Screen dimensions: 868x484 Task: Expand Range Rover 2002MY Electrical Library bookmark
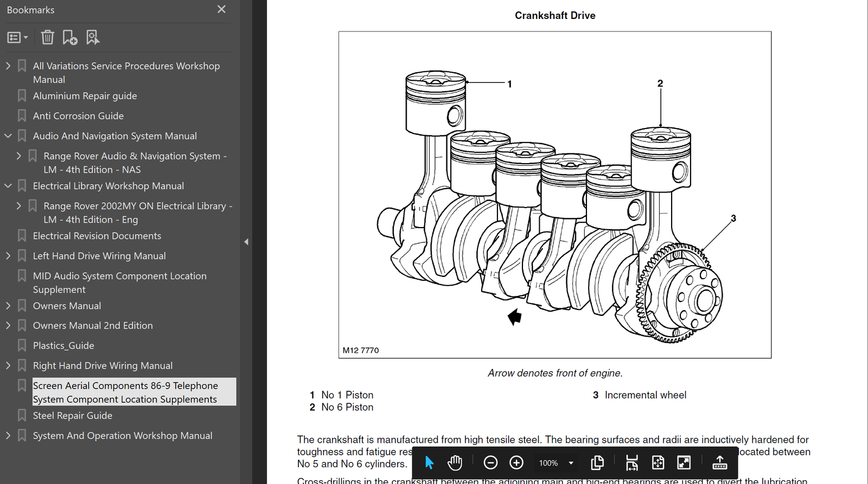pyautogui.click(x=19, y=206)
